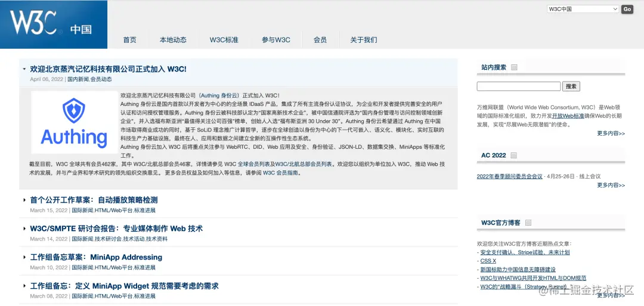Screen dimensions: 644x306
Task: Click 技术资料 tag under March 14 post
Action: click(157, 239)
